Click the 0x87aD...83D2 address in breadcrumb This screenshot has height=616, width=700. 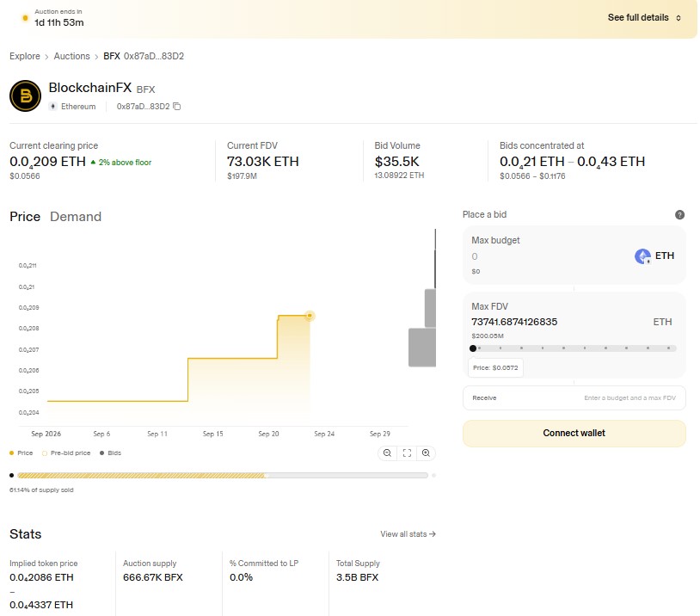tap(154, 56)
